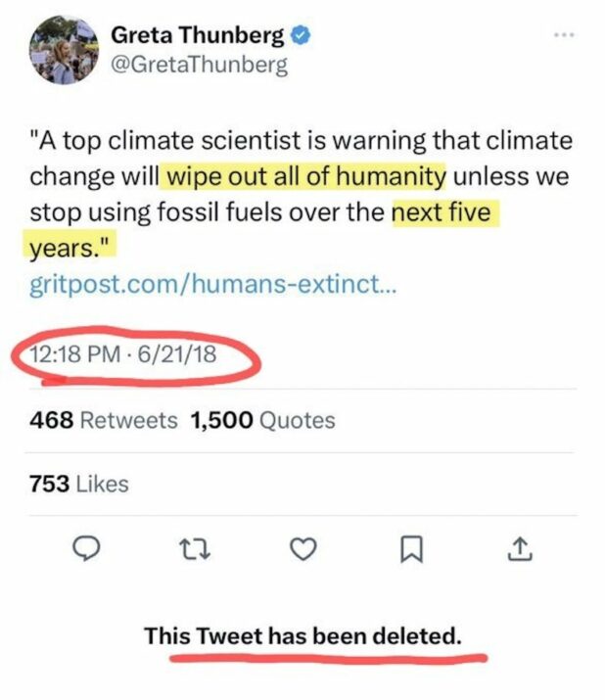This screenshot has width=605, height=700.
Task: Click the highlighted "wipe out all of humanity" phrase
Action: point(305,177)
